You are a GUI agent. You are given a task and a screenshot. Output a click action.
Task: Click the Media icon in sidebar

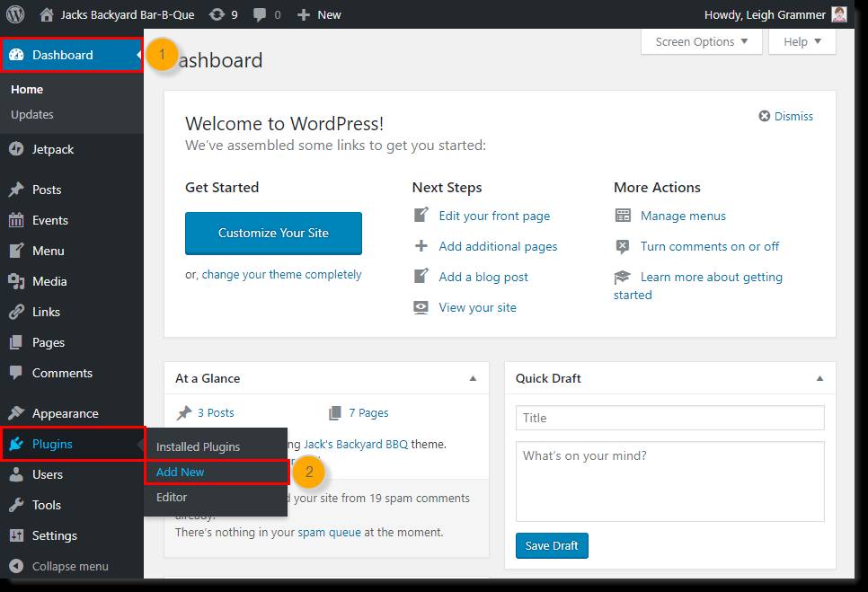click(x=16, y=281)
